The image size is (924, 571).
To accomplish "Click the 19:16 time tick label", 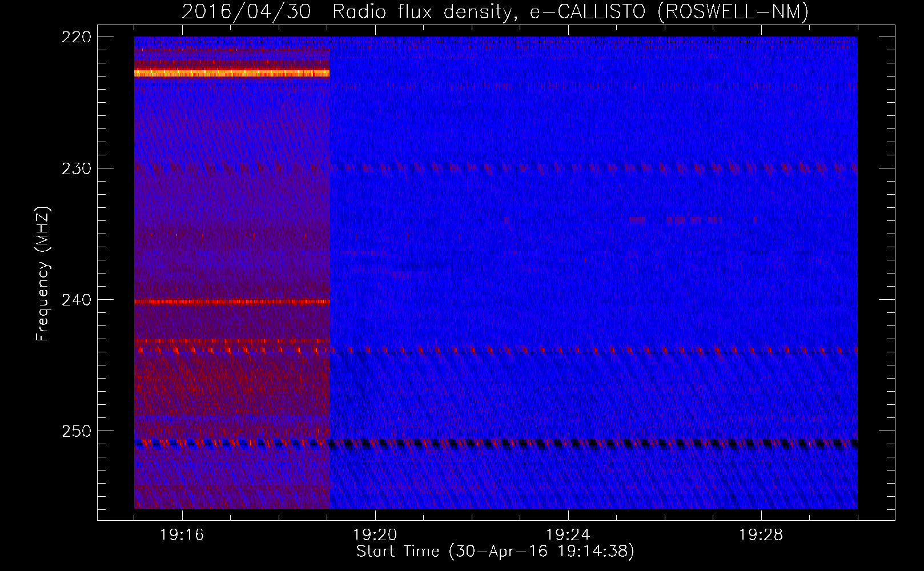I will 182,534.
